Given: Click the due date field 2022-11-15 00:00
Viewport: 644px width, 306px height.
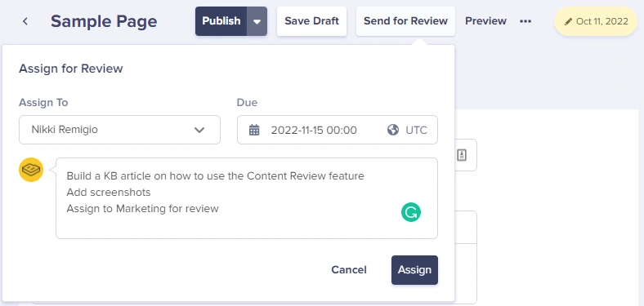Looking at the screenshot, I should [314, 130].
